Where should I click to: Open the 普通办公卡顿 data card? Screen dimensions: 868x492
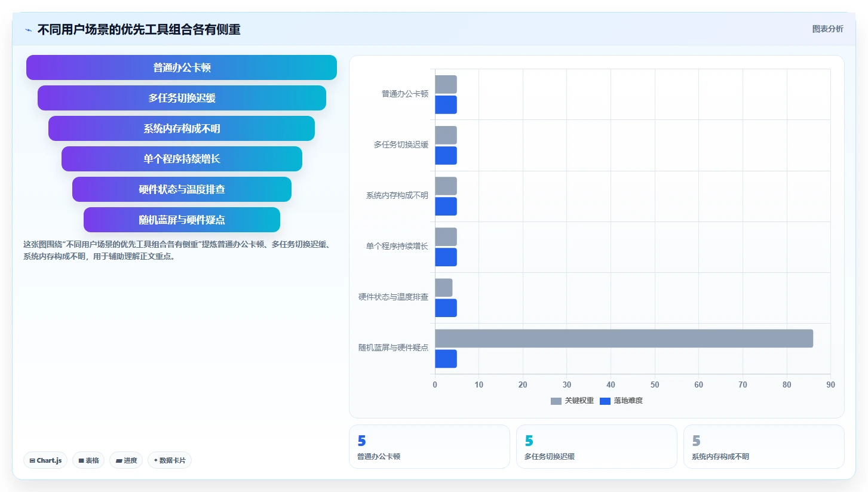pyautogui.click(x=430, y=447)
